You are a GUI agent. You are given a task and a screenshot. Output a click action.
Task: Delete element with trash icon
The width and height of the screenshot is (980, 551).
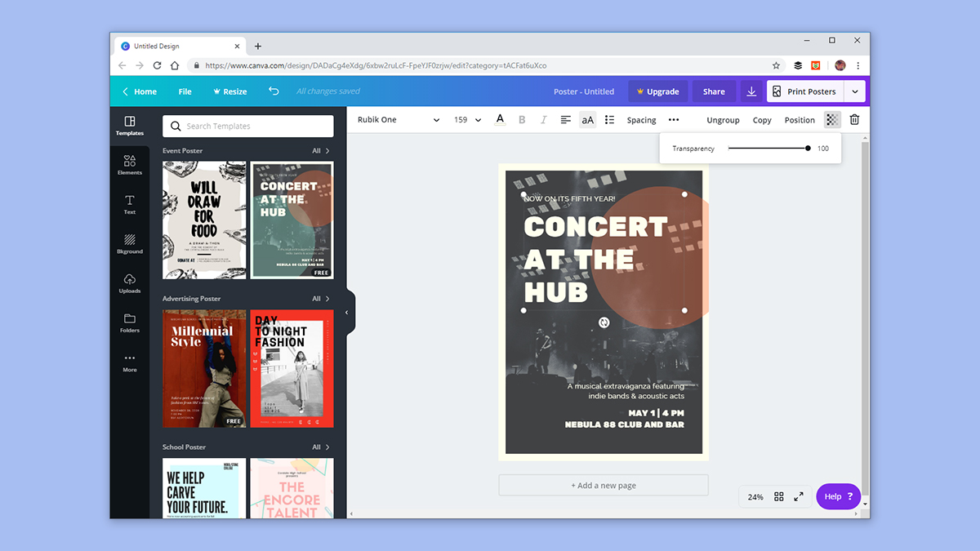click(854, 120)
